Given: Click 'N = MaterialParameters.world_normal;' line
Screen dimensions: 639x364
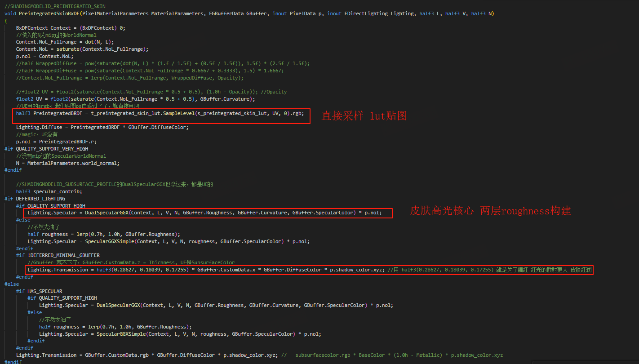Looking at the screenshot, I should pos(67,163).
